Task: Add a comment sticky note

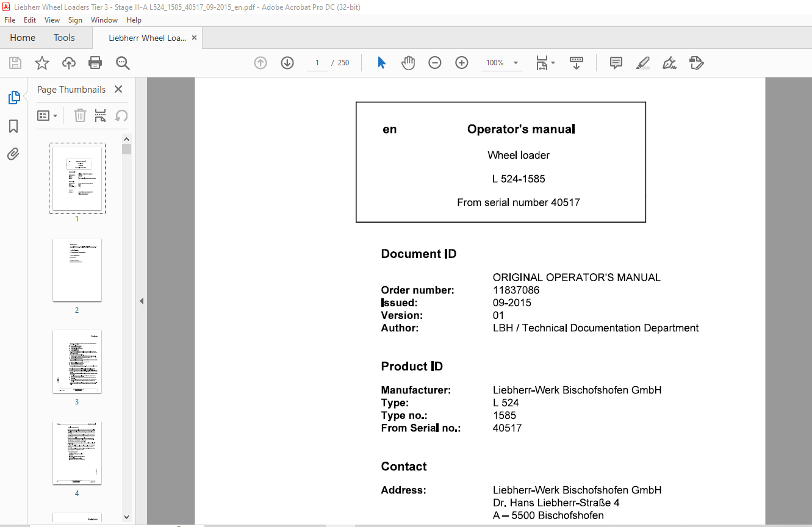Action: point(616,63)
